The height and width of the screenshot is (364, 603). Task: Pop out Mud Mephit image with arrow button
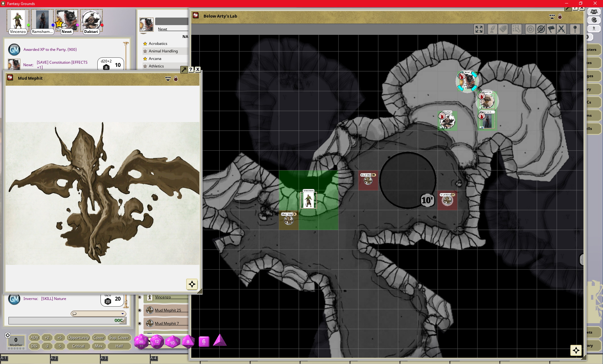(184, 69)
